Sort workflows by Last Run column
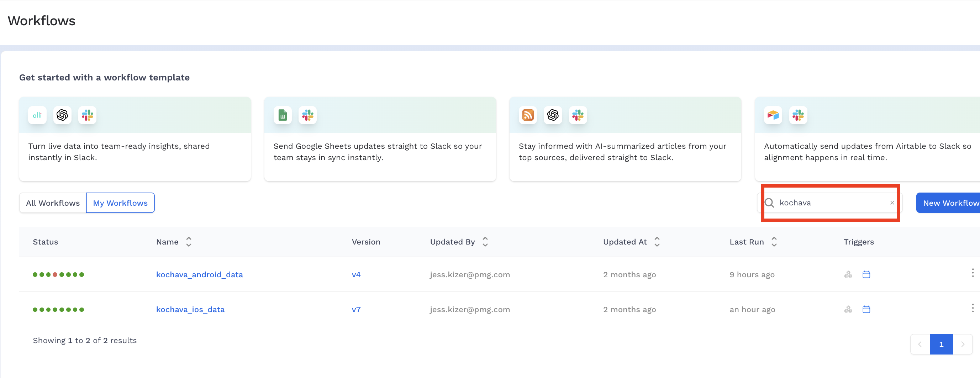The width and height of the screenshot is (980, 378). click(774, 242)
